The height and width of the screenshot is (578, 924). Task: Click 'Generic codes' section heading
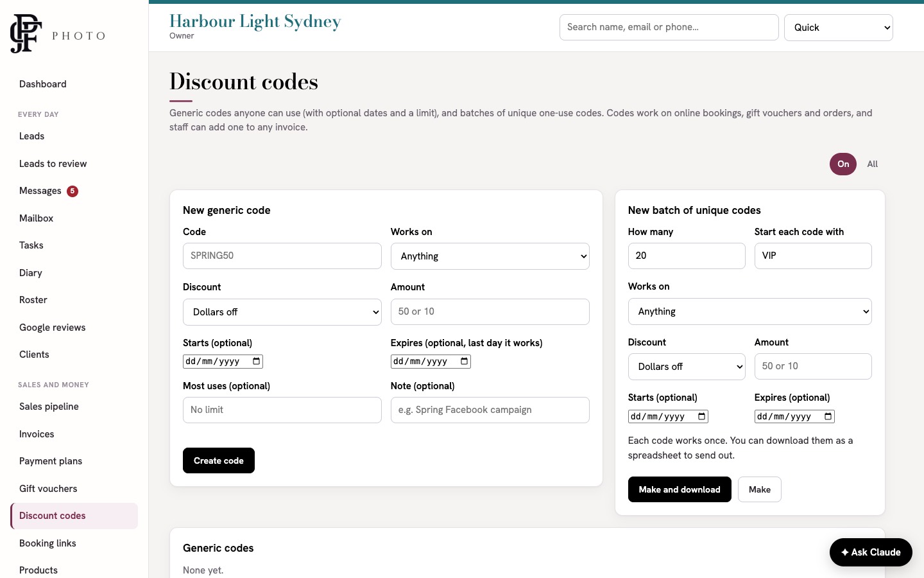218,548
